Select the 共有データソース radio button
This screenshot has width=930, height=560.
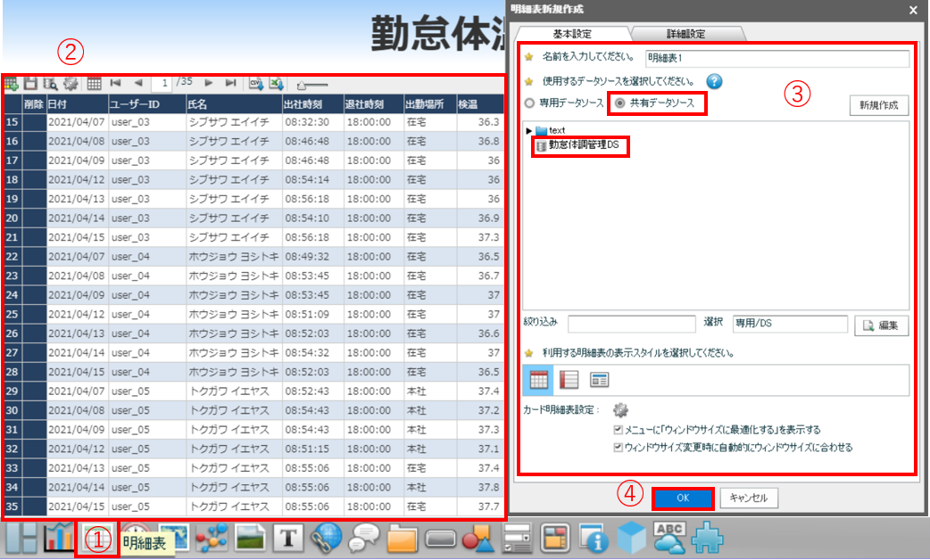coord(619,103)
